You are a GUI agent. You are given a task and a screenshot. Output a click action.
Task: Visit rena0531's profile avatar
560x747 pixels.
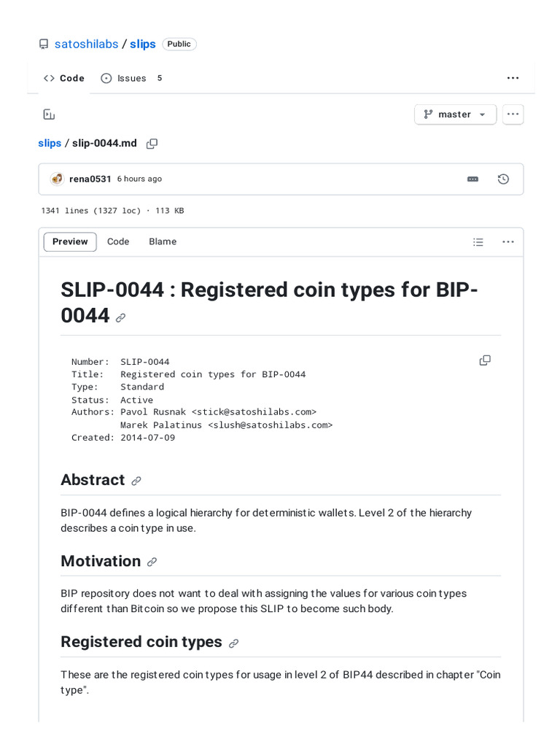57,179
